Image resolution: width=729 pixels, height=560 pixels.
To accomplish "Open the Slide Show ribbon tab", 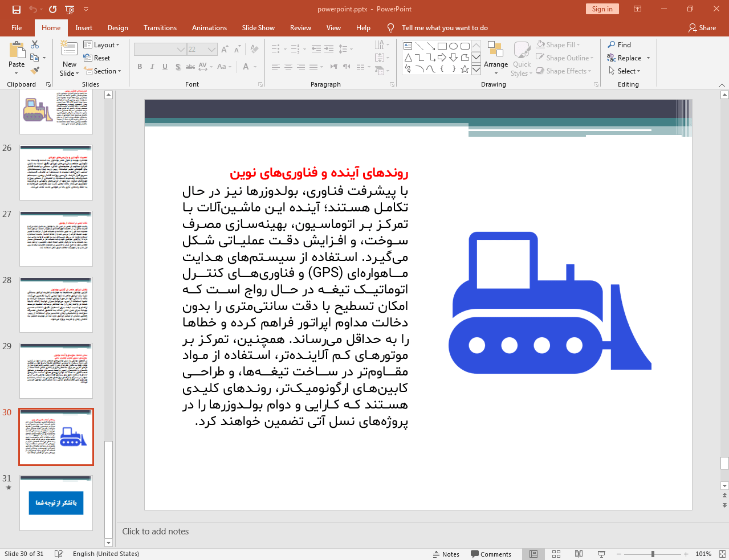I will pyautogui.click(x=258, y=28).
